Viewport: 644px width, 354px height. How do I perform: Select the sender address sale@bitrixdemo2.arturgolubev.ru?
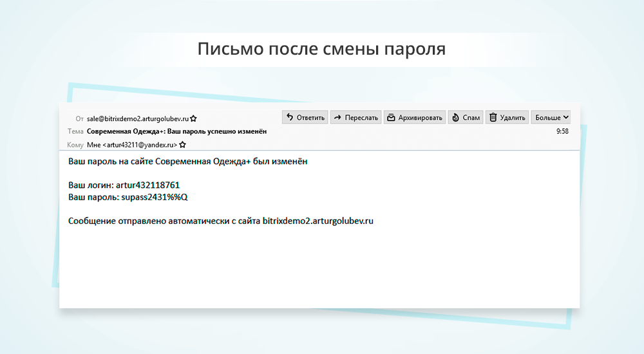[x=138, y=118]
